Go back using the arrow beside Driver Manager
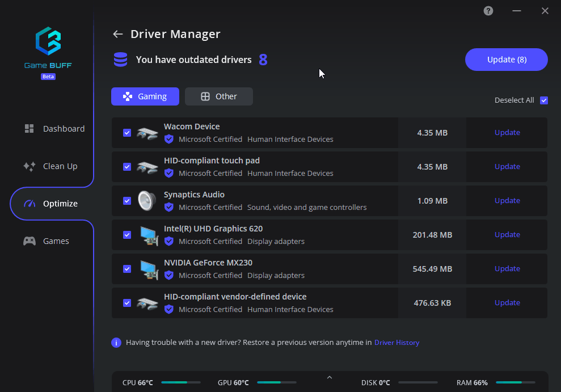Viewport: 561px width, 392px height. [118, 34]
